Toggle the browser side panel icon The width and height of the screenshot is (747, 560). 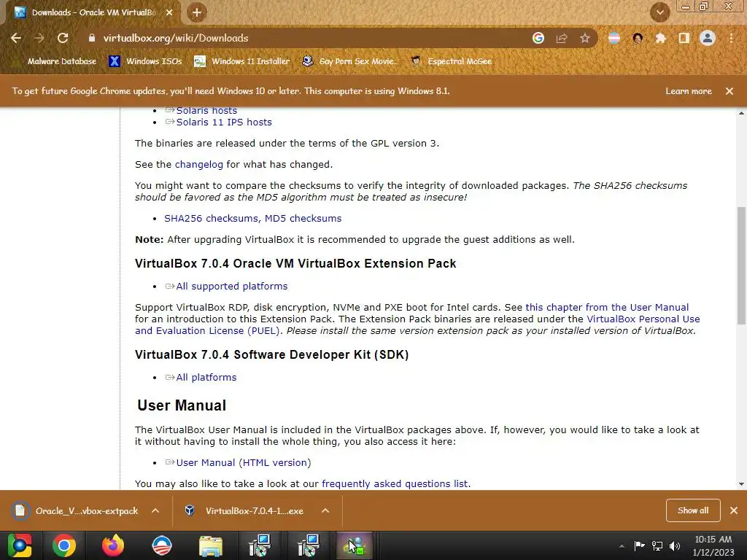point(684,38)
